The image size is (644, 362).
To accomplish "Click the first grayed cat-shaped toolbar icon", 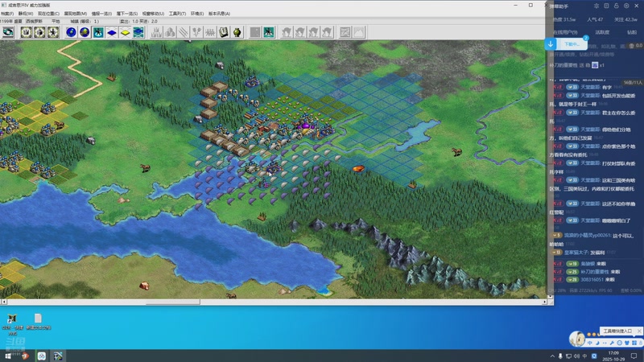I will [287, 32].
